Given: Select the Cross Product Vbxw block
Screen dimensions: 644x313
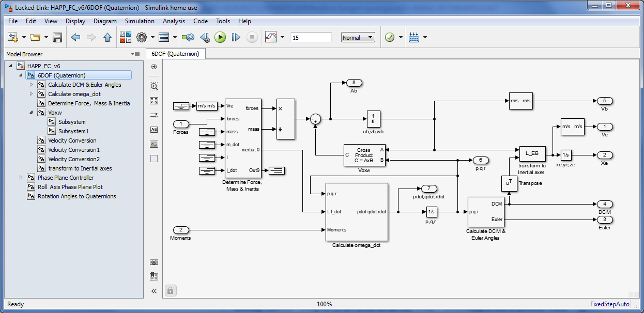Looking at the screenshot, I should pos(364,155).
